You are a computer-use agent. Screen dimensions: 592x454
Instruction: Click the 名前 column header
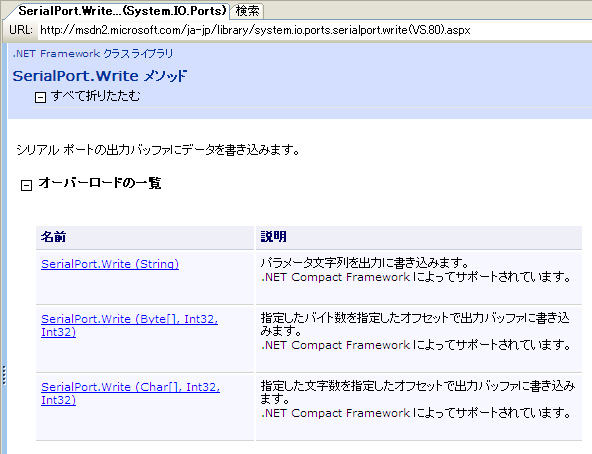(x=53, y=237)
